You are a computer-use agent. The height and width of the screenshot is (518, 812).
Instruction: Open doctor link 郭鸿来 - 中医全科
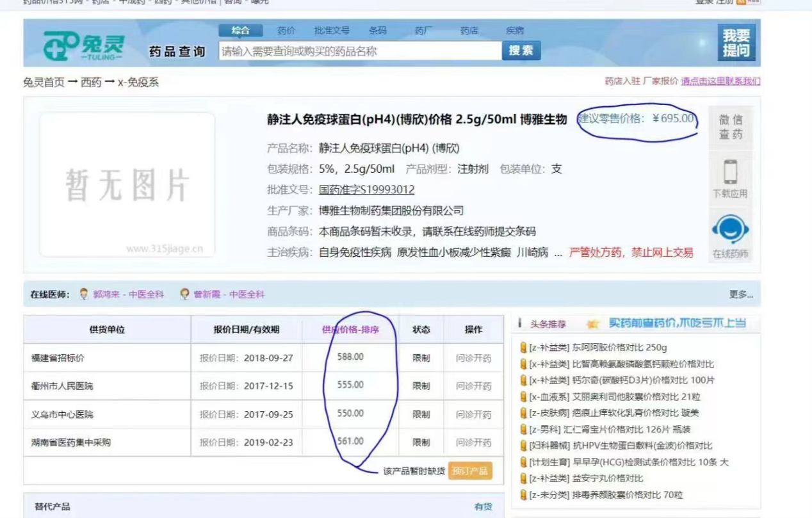pos(128,295)
